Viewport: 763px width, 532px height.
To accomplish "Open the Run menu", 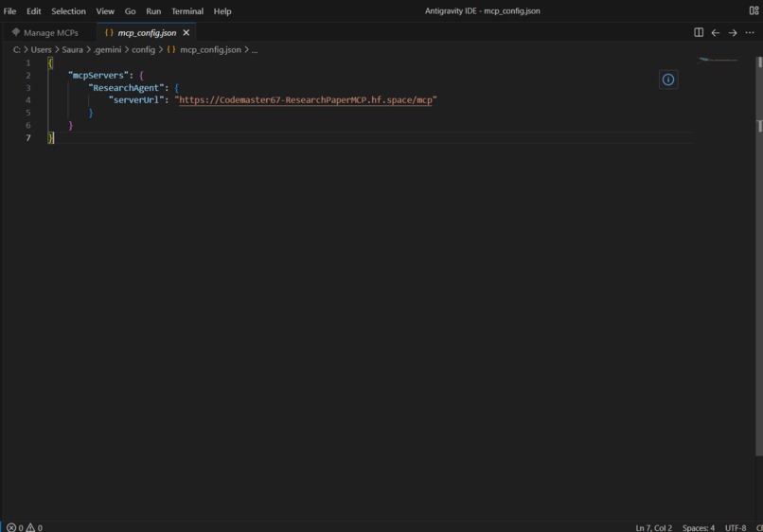I will point(153,10).
